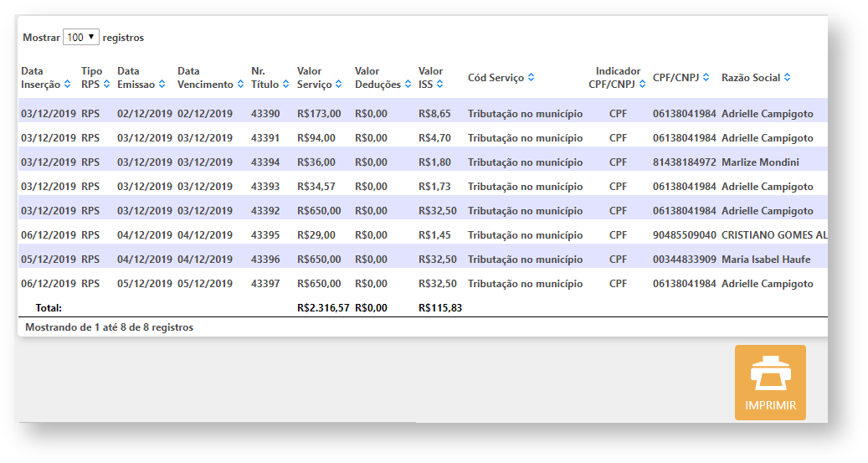Open the Mostrar 100 registros dropdown

pos(81,38)
